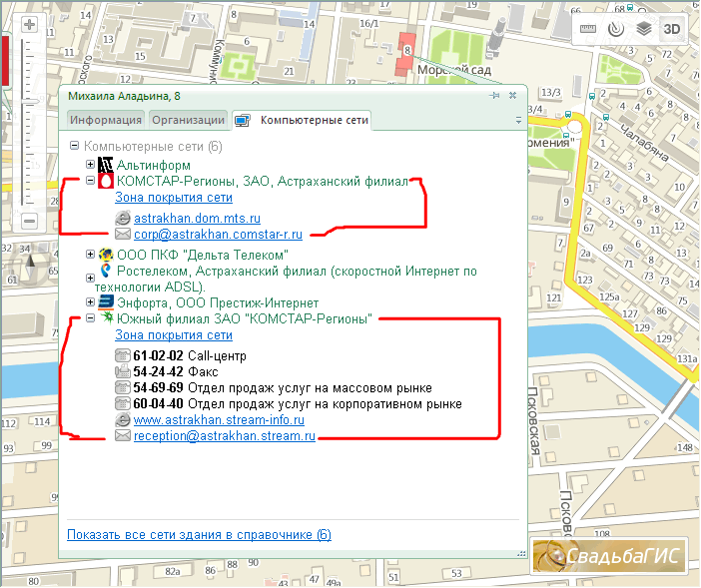Click the Дельта Телеком logo icon
The height and width of the screenshot is (588, 701).
coord(106,255)
